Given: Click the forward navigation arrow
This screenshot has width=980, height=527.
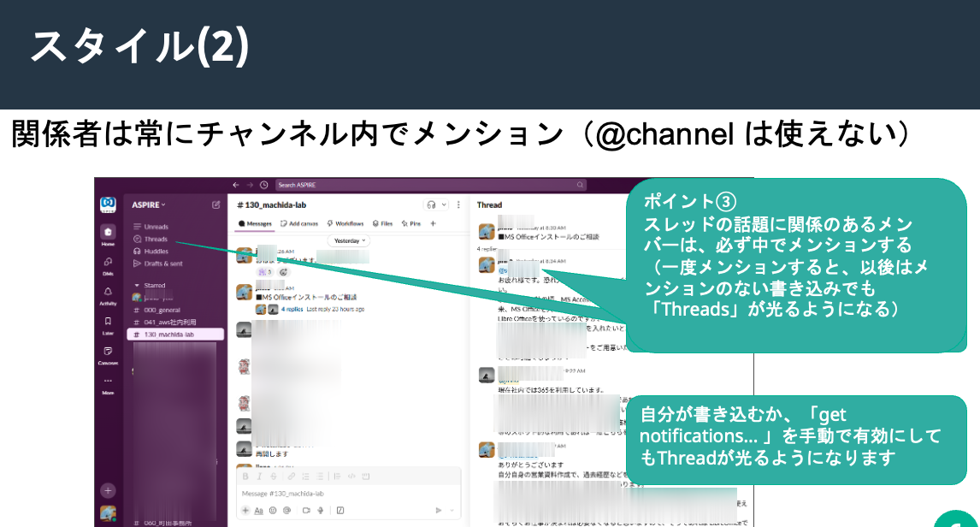Looking at the screenshot, I should (250, 185).
